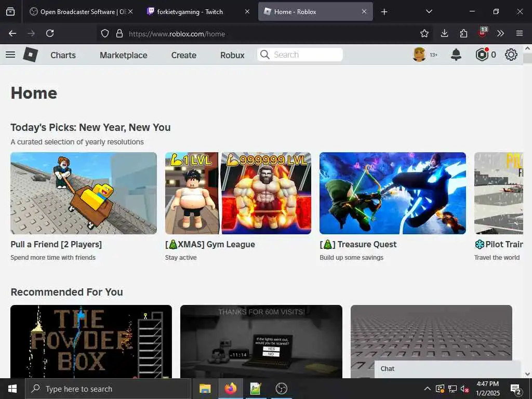
Task: Open the Windows Action Center notifications
Action: tap(516, 389)
